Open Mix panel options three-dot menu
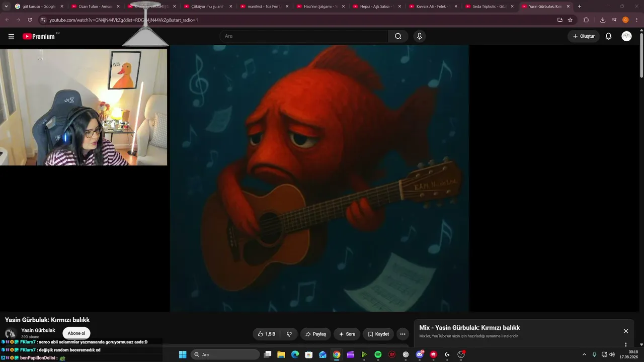 pos(626,344)
